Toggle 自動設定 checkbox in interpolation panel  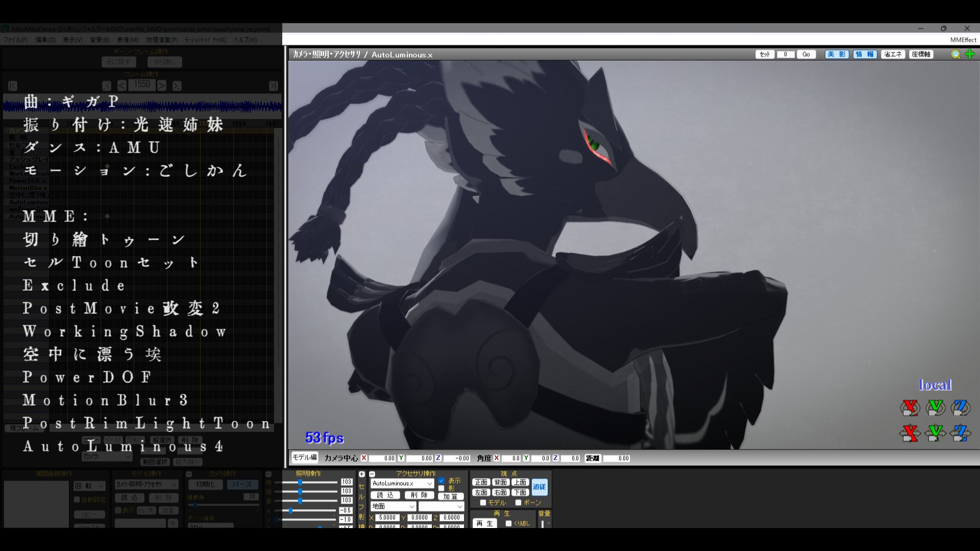tap(77, 499)
